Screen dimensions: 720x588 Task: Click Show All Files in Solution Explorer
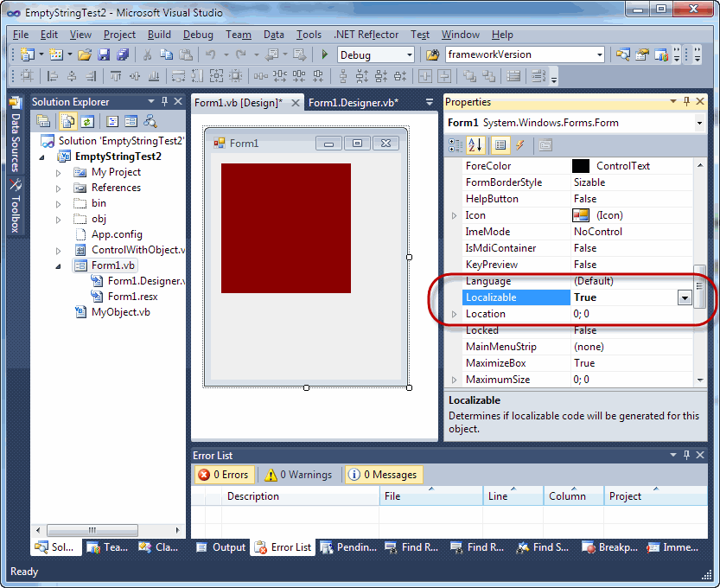tap(67, 122)
